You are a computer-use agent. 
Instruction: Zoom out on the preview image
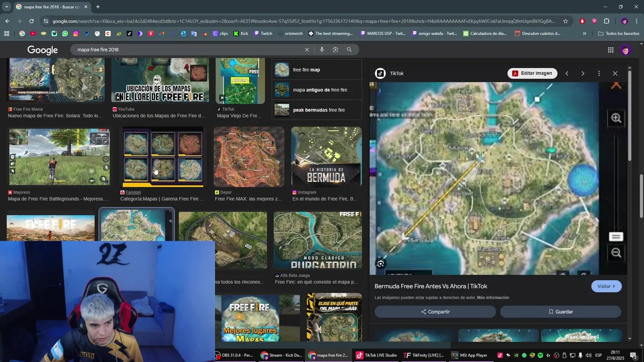click(616, 253)
